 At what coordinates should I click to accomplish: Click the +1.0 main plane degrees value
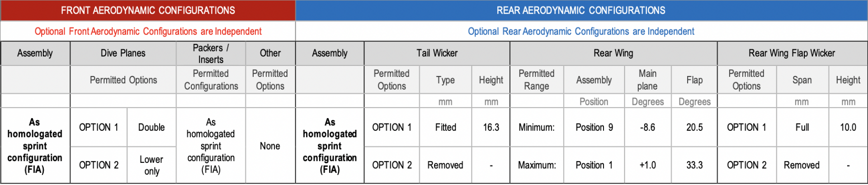[647, 165]
